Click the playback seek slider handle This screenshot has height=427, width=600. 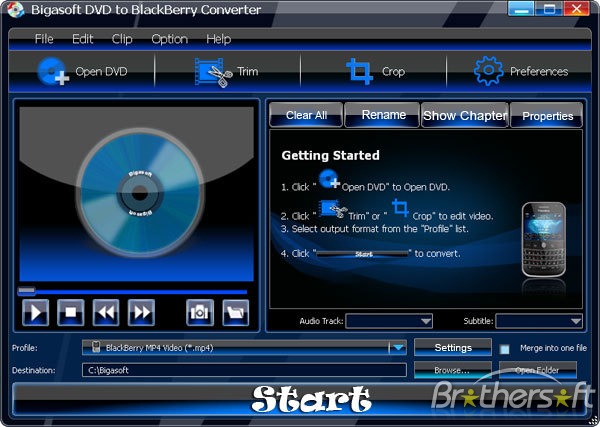26,291
